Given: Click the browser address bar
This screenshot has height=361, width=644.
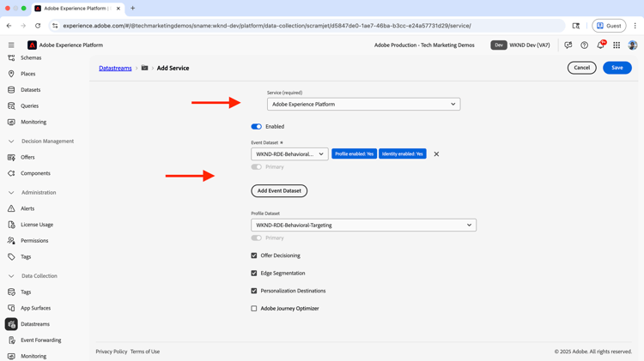Looking at the screenshot, I should click(308, 26).
